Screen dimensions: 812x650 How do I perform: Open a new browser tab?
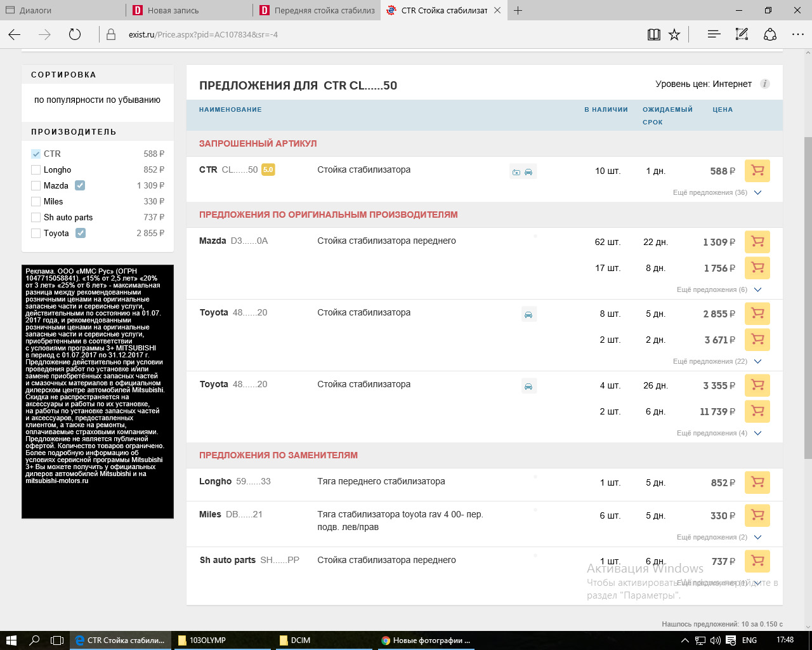click(x=518, y=10)
